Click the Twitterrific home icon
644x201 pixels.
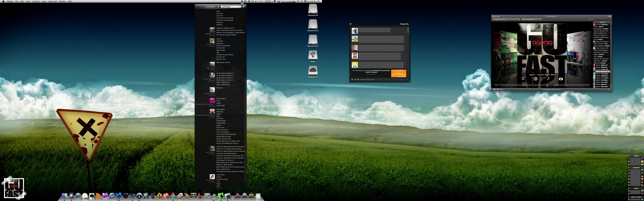[352, 79]
